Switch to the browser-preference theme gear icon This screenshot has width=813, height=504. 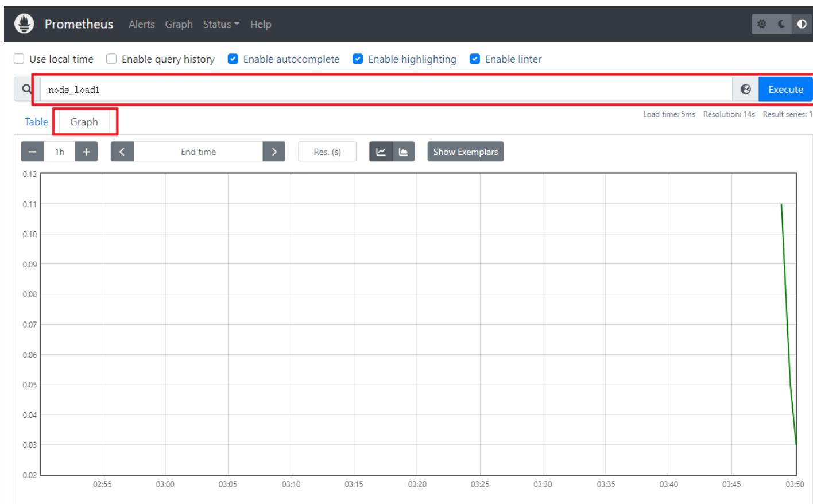pyautogui.click(x=762, y=24)
